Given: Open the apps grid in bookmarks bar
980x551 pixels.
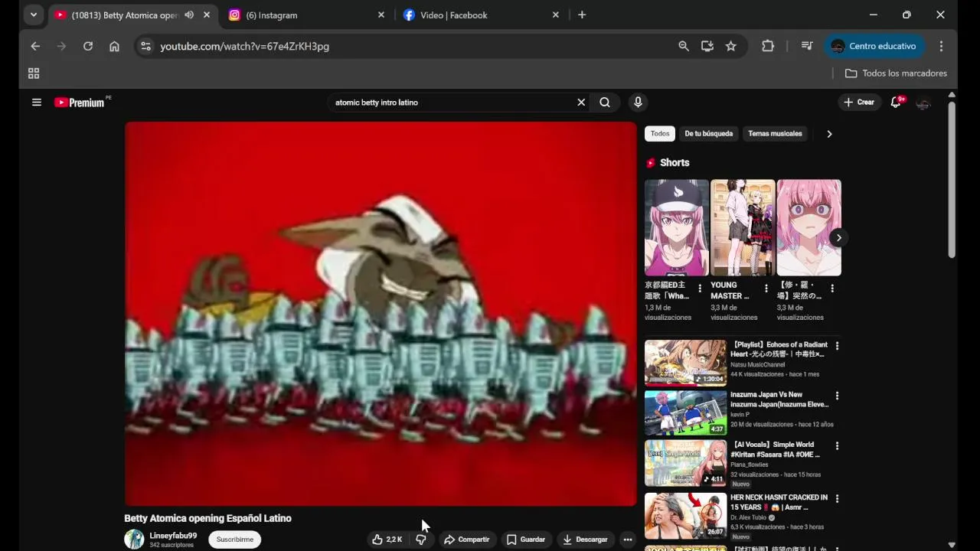Looking at the screenshot, I should [x=34, y=73].
